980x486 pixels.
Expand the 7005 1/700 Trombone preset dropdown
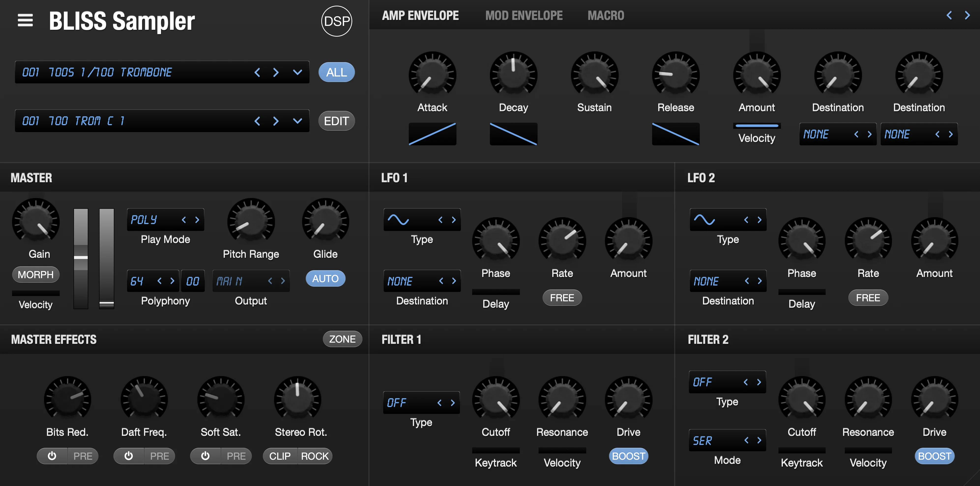click(x=297, y=72)
